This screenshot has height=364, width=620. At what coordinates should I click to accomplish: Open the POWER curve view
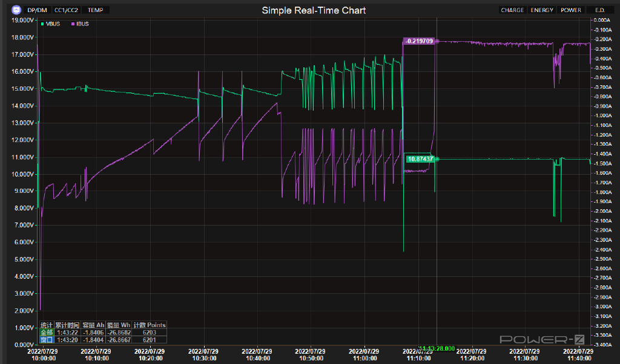coord(570,10)
